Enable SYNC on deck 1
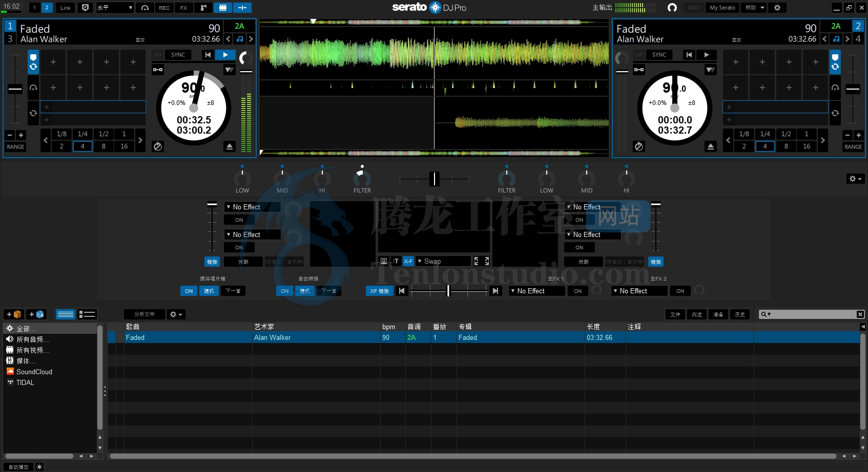 tap(178, 55)
